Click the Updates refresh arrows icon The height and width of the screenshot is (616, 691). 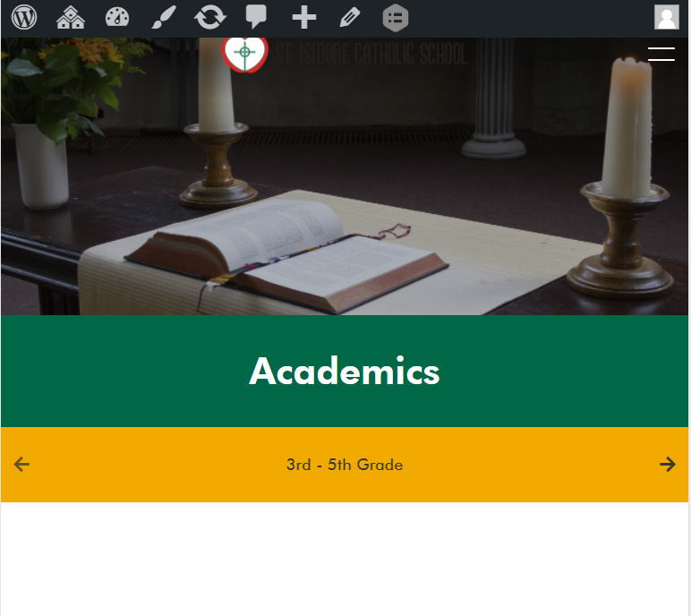pos(210,18)
